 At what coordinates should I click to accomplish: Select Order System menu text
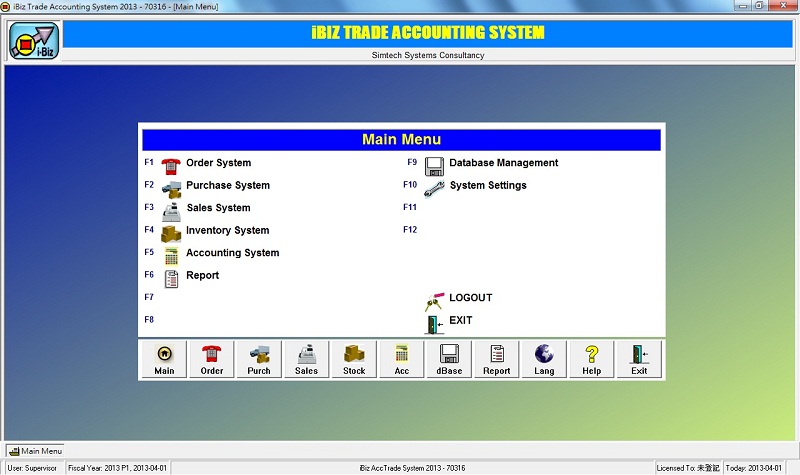(x=218, y=163)
